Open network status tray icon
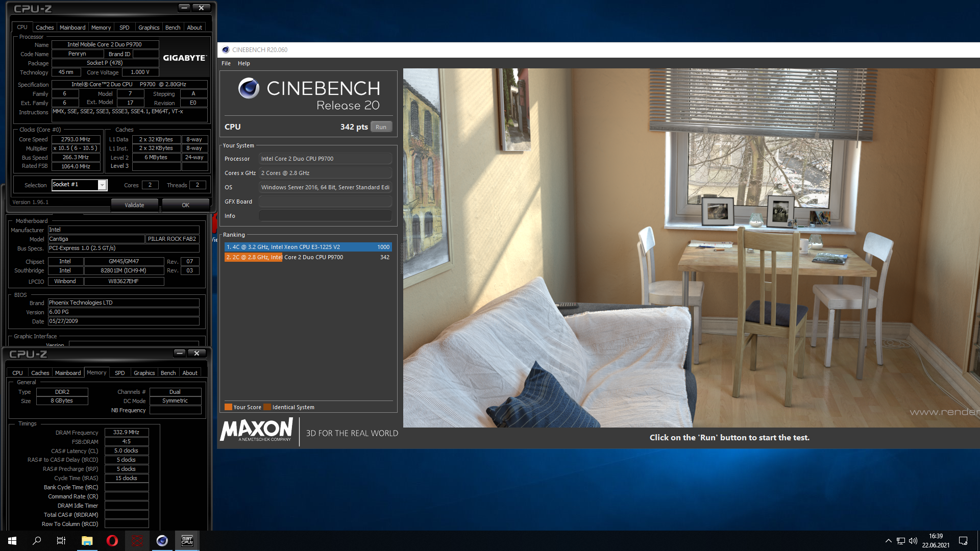The width and height of the screenshot is (980, 551). pyautogui.click(x=900, y=541)
